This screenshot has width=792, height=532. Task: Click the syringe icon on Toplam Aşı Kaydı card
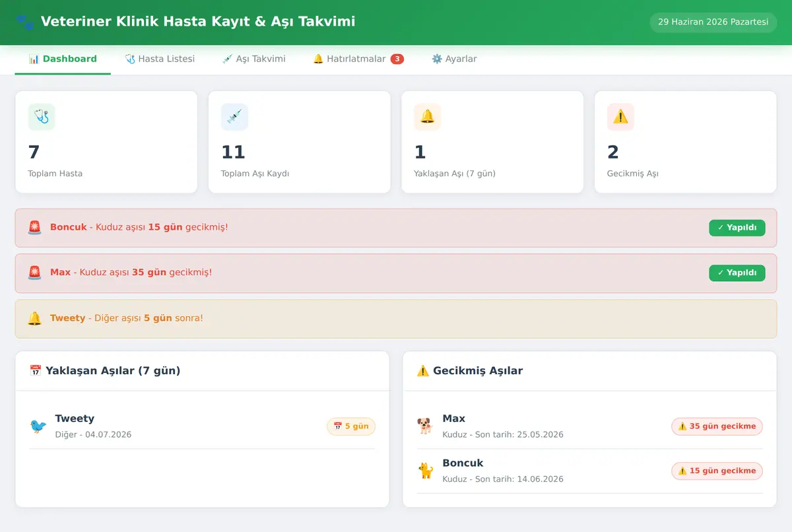tap(234, 117)
